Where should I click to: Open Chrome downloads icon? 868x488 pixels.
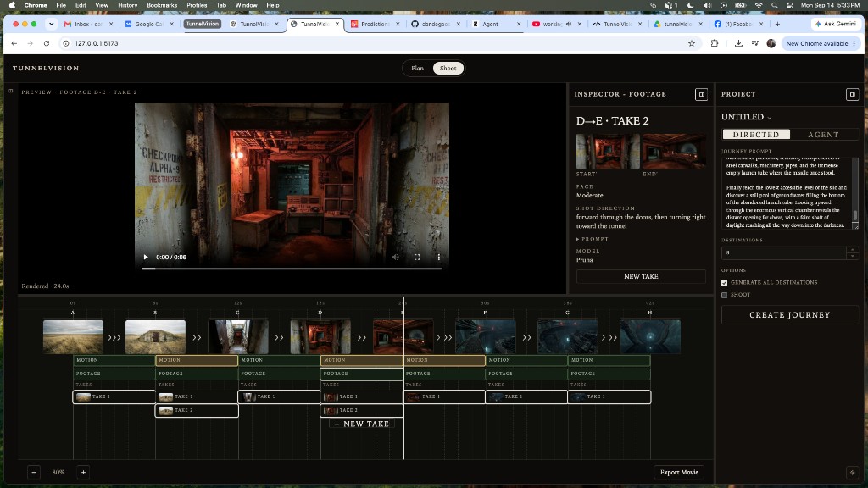pyautogui.click(x=738, y=43)
